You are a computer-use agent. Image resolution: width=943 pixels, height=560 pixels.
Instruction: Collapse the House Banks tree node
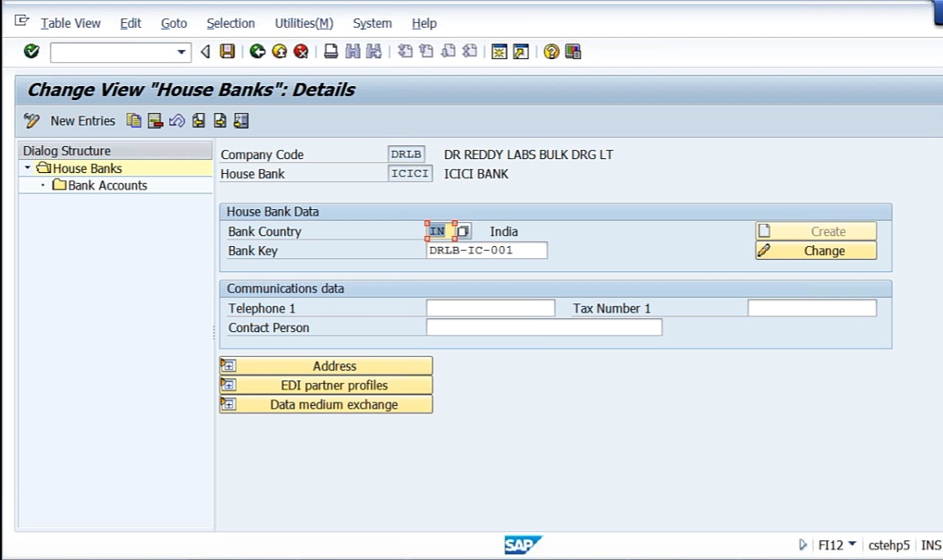tap(27, 168)
